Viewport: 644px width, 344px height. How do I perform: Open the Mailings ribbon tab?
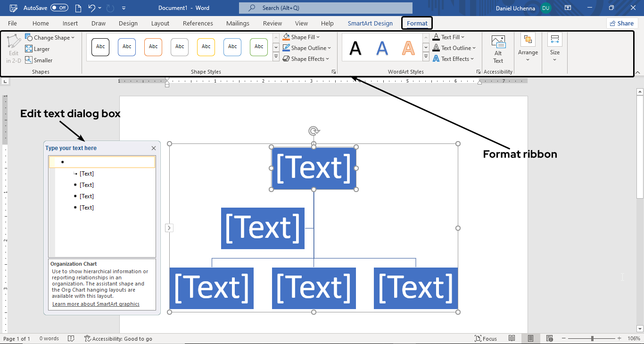238,23
